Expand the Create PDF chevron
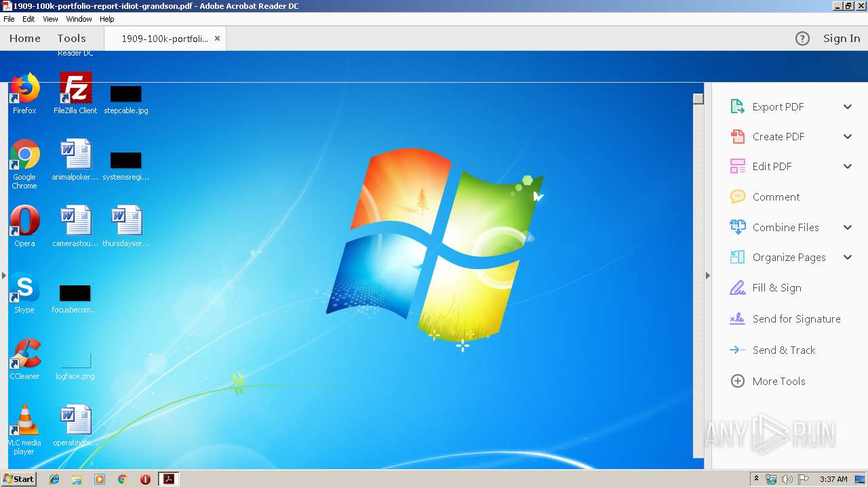868x488 pixels. (848, 136)
